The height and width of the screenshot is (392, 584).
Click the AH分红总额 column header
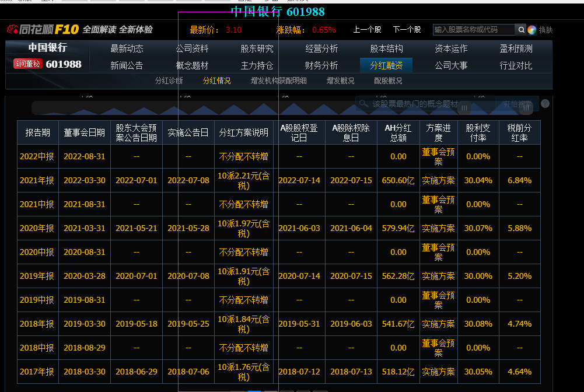[x=398, y=132]
